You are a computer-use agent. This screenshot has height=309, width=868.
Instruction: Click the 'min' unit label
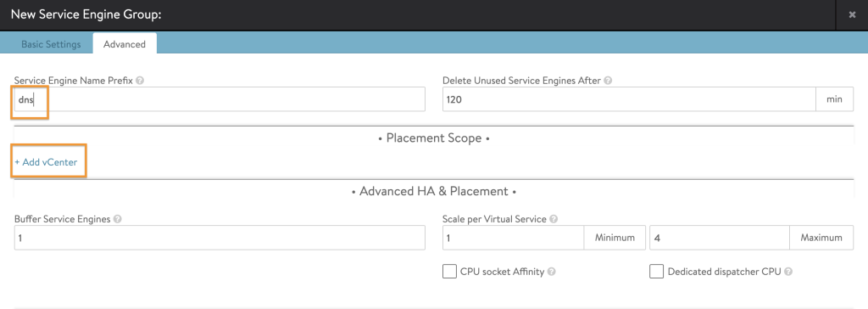point(834,99)
